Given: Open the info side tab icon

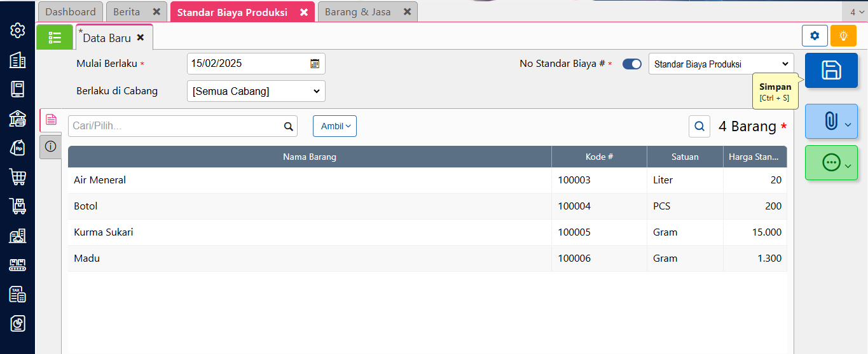Looking at the screenshot, I should pyautogui.click(x=51, y=146).
